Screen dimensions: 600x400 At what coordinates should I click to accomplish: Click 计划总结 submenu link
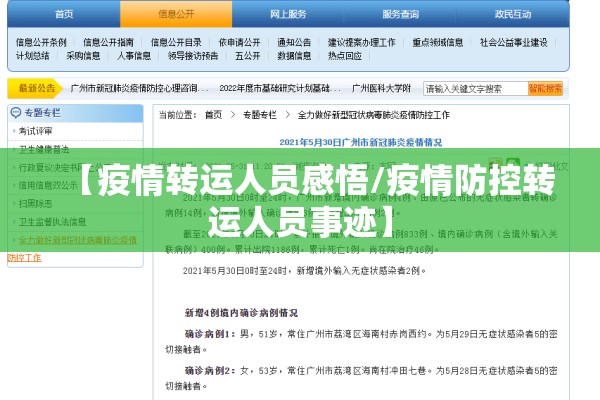[x=33, y=56]
